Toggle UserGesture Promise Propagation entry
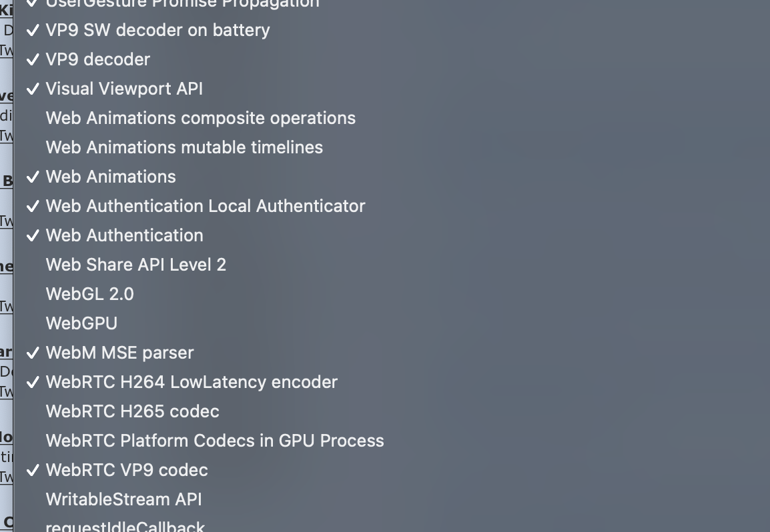The image size is (770, 532). (182, 3)
